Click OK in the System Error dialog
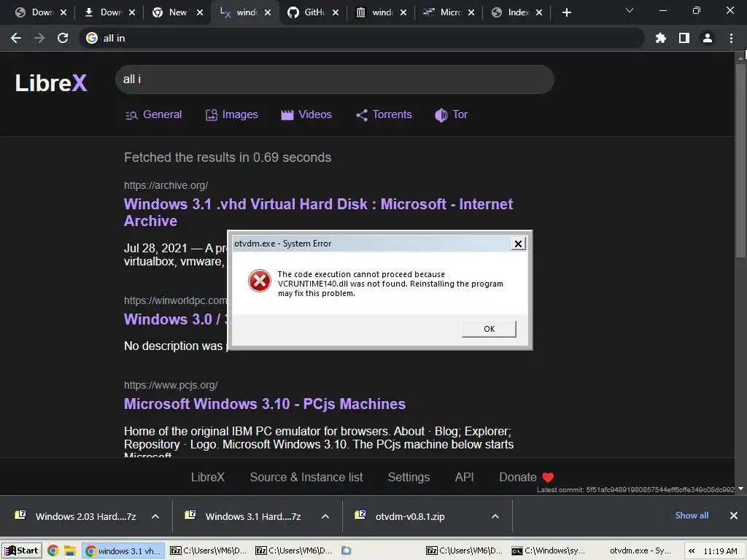747x560 pixels. 489,329
